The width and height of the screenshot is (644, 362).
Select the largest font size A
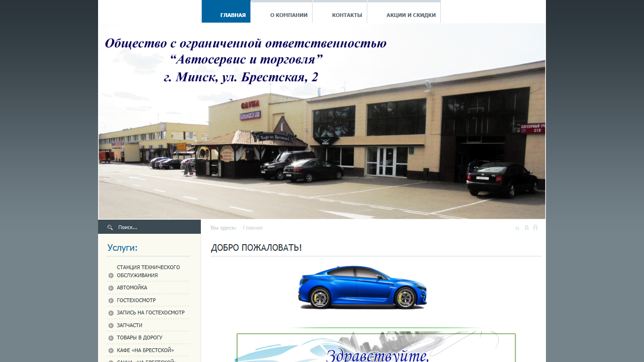click(536, 228)
